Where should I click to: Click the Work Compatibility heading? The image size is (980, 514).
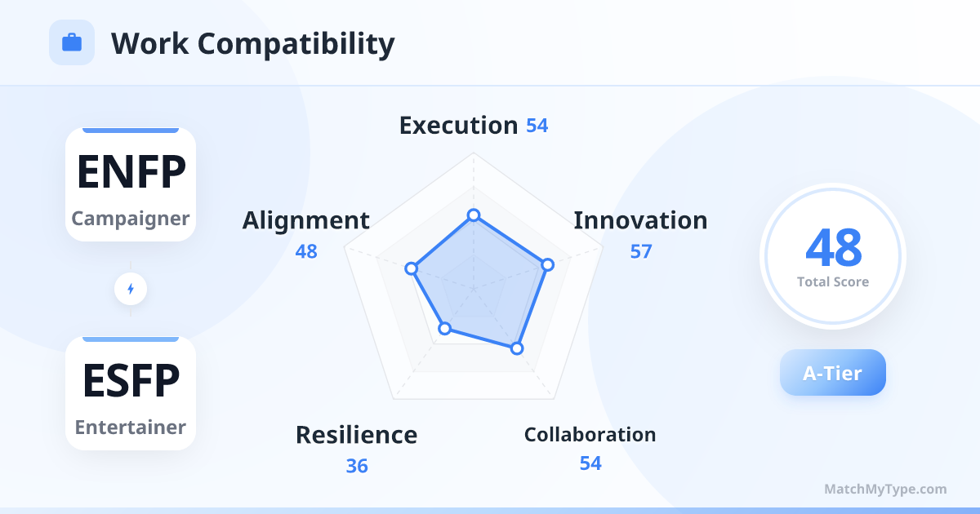pos(252,43)
